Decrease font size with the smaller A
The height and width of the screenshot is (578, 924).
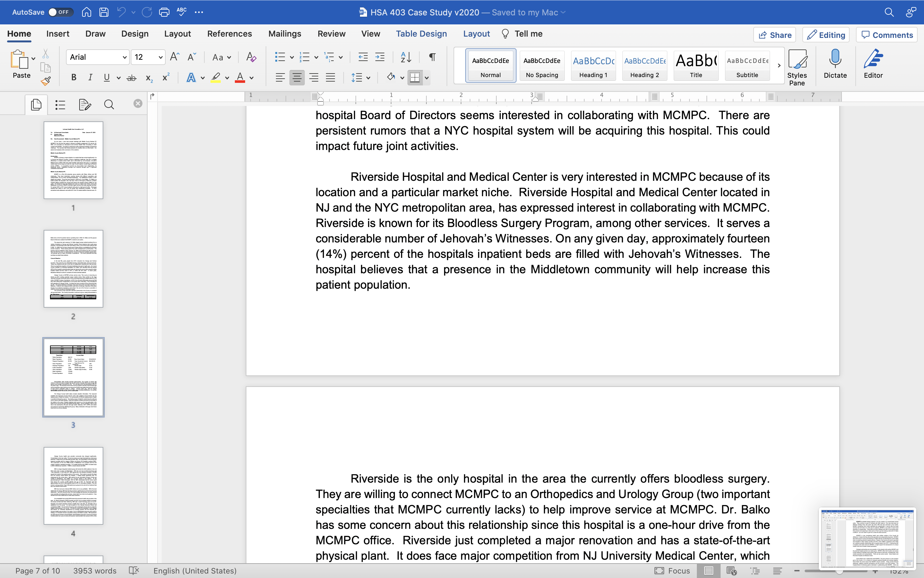point(192,57)
